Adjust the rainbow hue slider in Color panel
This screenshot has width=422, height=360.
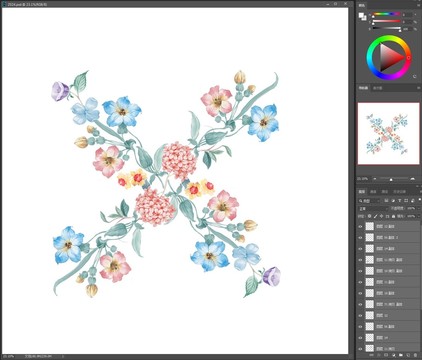pyautogui.click(x=386, y=14)
